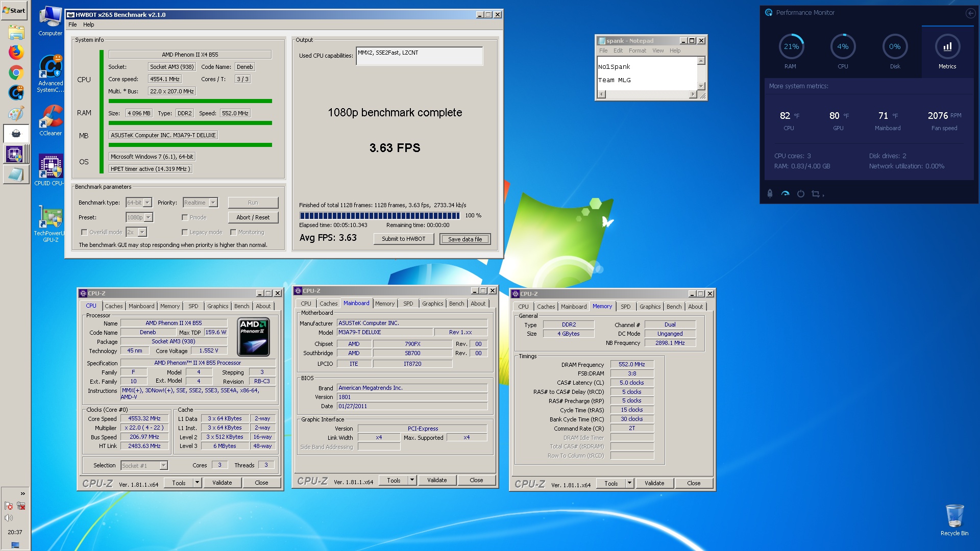980x551 pixels.
Task: Click Validate in CPU-Z Memory window
Action: [x=654, y=483]
